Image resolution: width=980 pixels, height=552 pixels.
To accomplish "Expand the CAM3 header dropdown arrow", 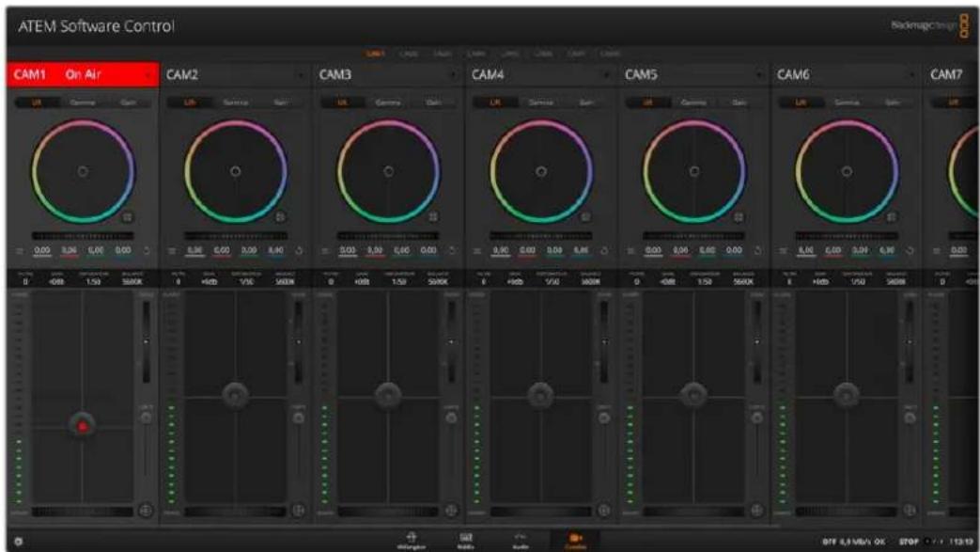I will pyautogui.click(x=453, y=75).
